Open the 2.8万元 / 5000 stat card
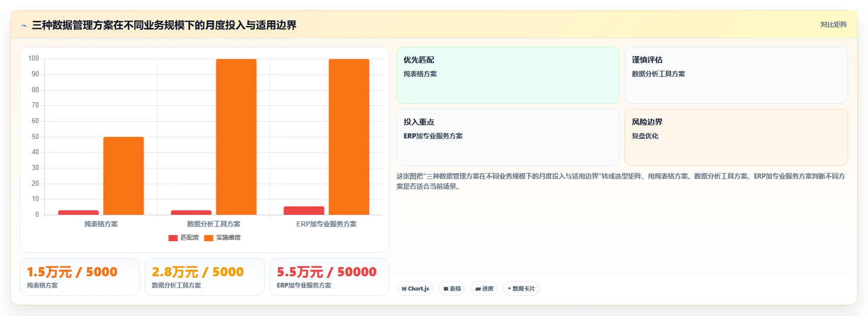Screen dimensions: 868x316 point(205,277)
